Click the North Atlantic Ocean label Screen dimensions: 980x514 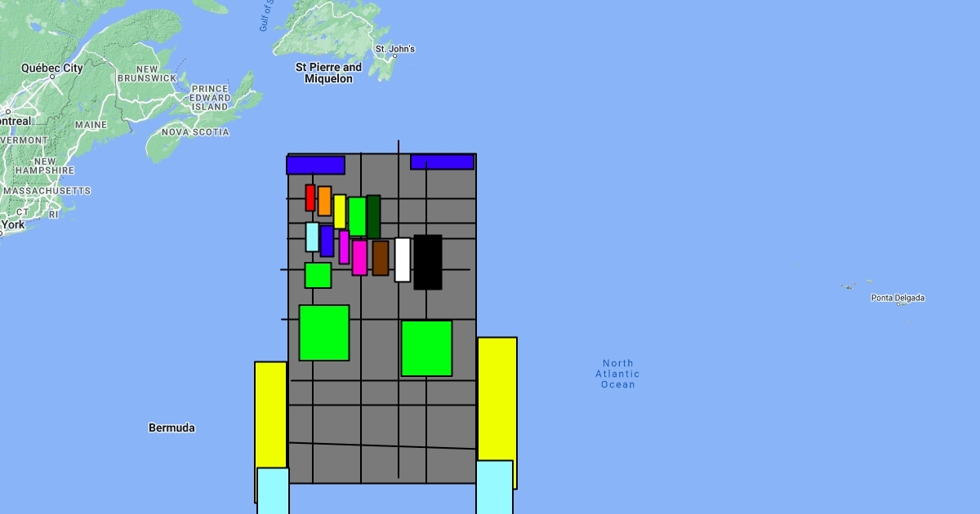point(618,374)
